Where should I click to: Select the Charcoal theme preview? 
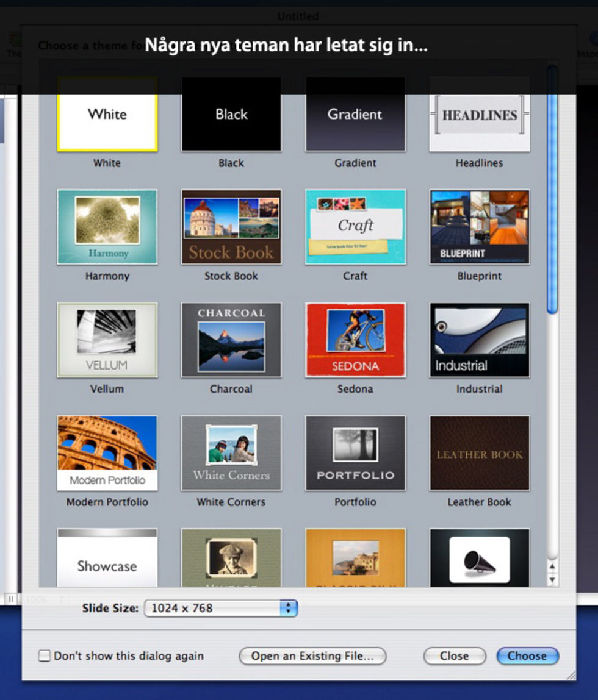click(x=231, y=340)
